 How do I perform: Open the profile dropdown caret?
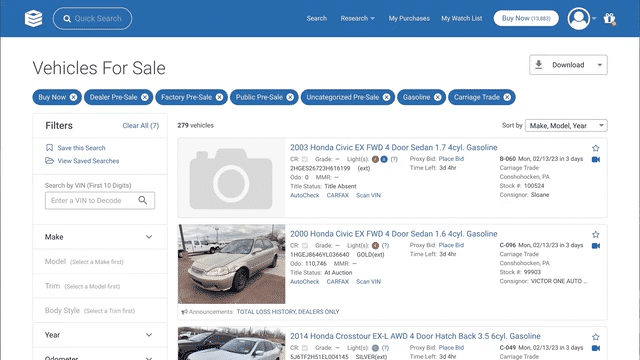594,18
